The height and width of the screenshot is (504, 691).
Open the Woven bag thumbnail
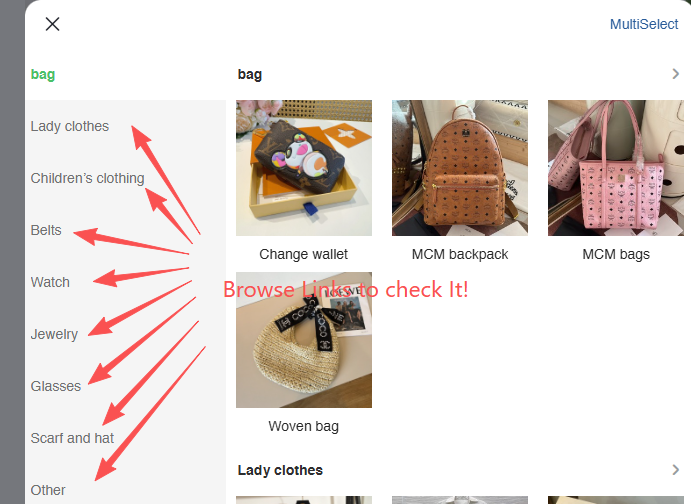point(304,340)
